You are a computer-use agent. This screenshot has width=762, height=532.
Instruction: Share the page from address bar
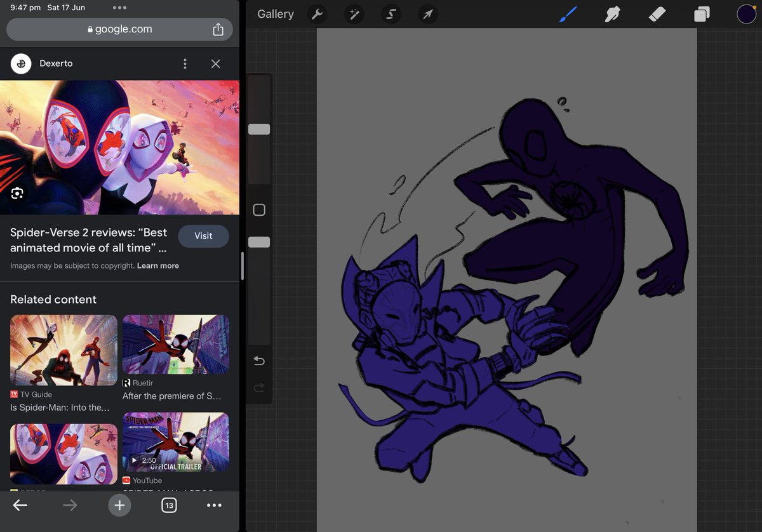click(218, 29)
